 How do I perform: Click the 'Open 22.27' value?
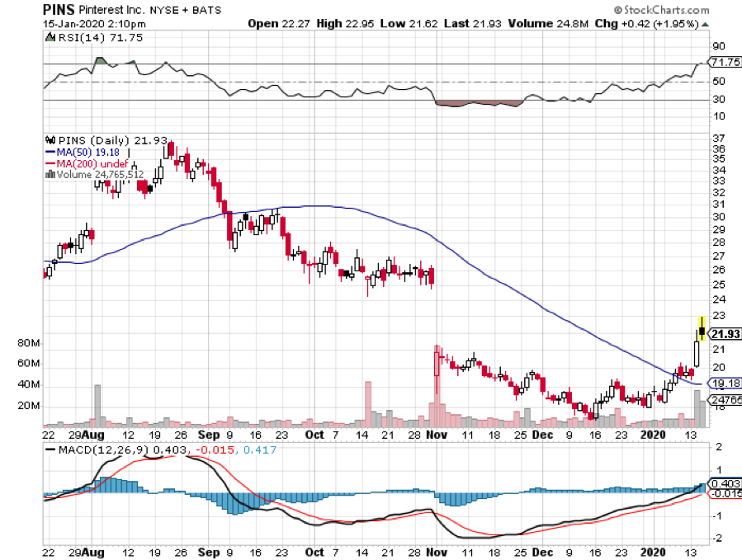(279, 24)
